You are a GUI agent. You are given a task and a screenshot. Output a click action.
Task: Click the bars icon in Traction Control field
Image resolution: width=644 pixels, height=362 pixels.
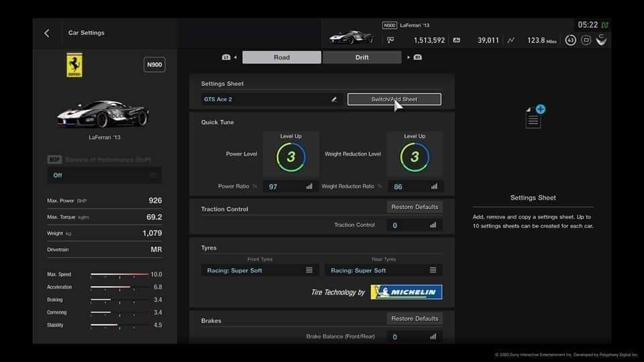[433, 225]
